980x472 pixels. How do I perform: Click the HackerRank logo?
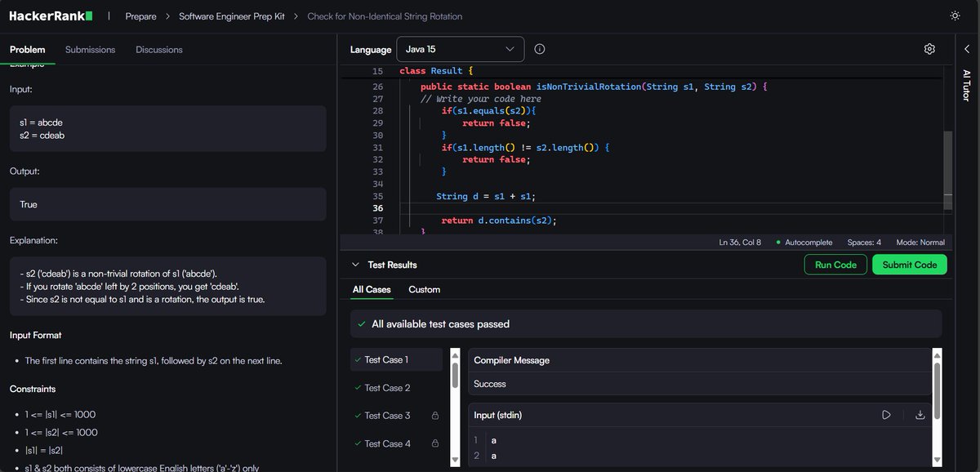51,15
